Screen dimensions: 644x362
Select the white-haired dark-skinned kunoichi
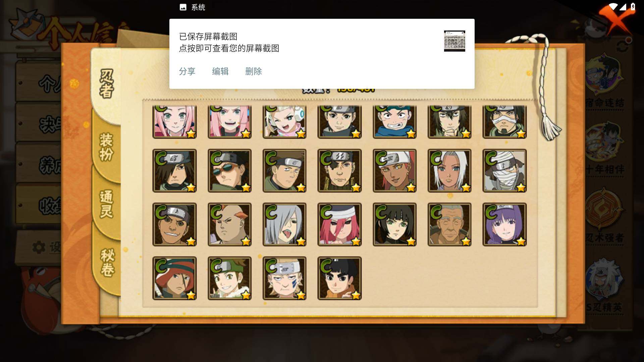pos(449,171)
